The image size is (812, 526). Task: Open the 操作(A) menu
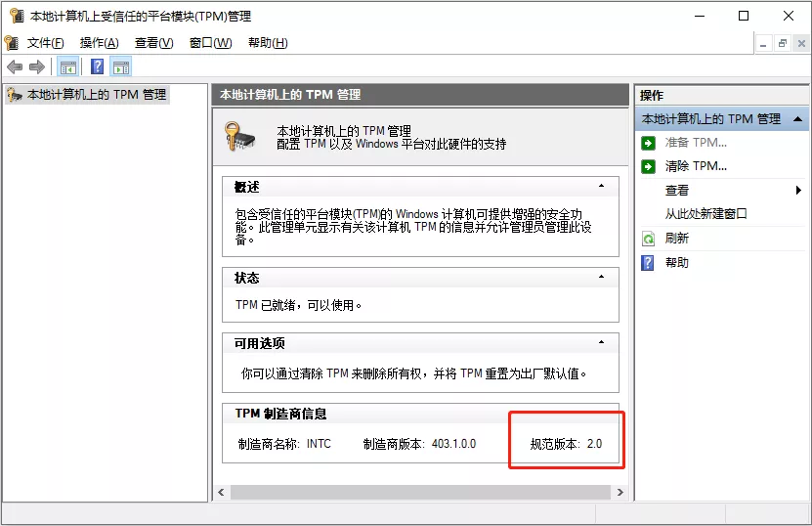(99, 43)
